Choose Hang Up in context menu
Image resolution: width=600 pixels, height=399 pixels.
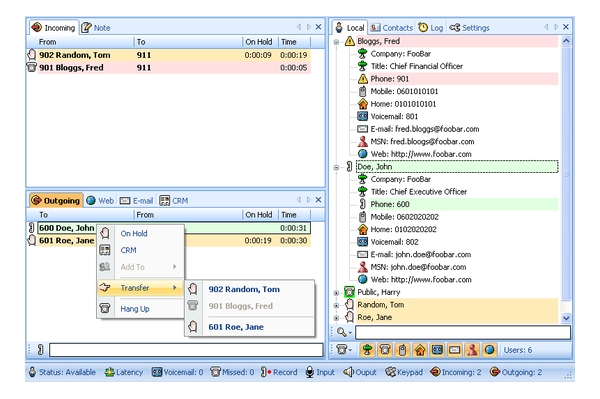click(140, 308)
